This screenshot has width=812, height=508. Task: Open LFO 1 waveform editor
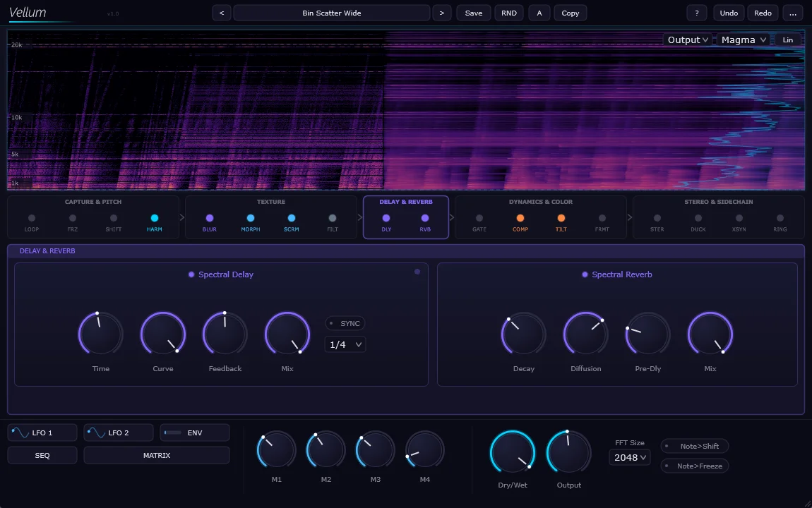[x=42, y=433]
